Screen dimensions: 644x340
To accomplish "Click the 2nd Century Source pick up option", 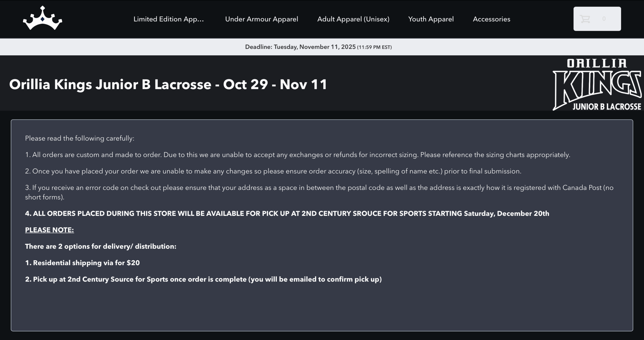I will tap(203, 279).
